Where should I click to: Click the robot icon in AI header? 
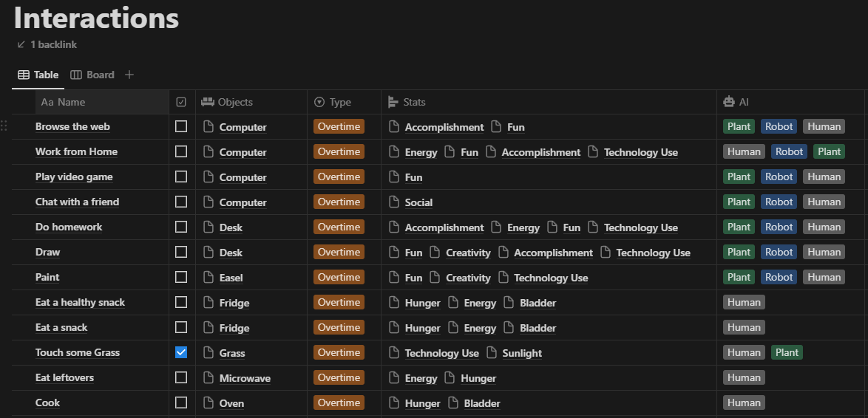point(729,102)
